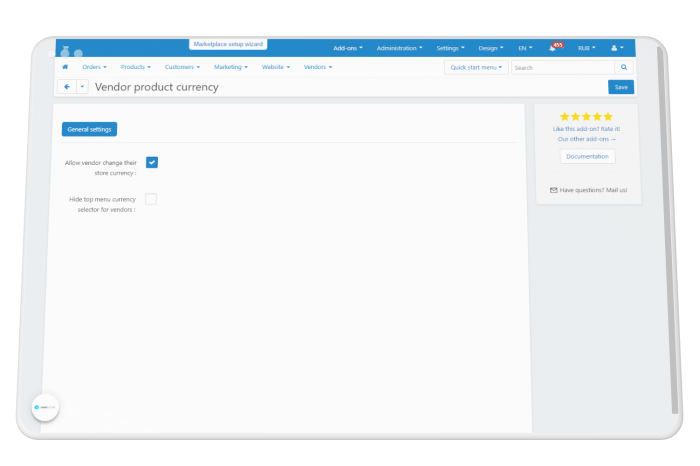Expand the Marketing menu

pos(230,67)
